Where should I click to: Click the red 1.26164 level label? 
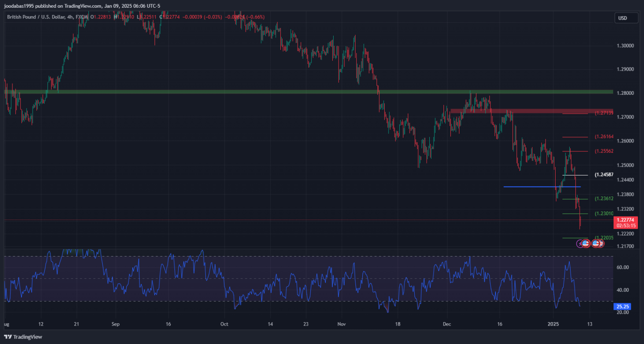604,137
